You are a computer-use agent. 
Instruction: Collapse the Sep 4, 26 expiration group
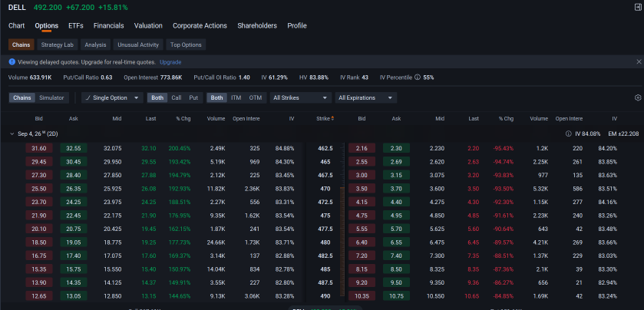pos(12,134)
